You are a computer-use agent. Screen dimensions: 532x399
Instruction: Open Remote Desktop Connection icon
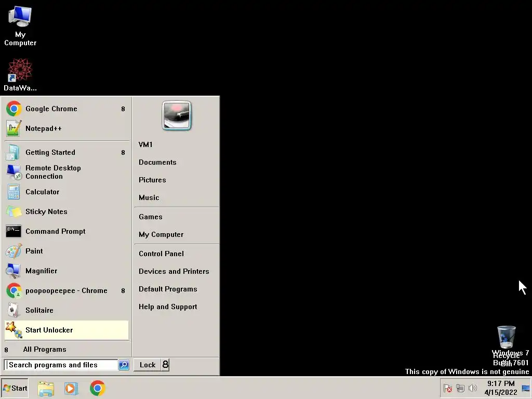point(13,172)
